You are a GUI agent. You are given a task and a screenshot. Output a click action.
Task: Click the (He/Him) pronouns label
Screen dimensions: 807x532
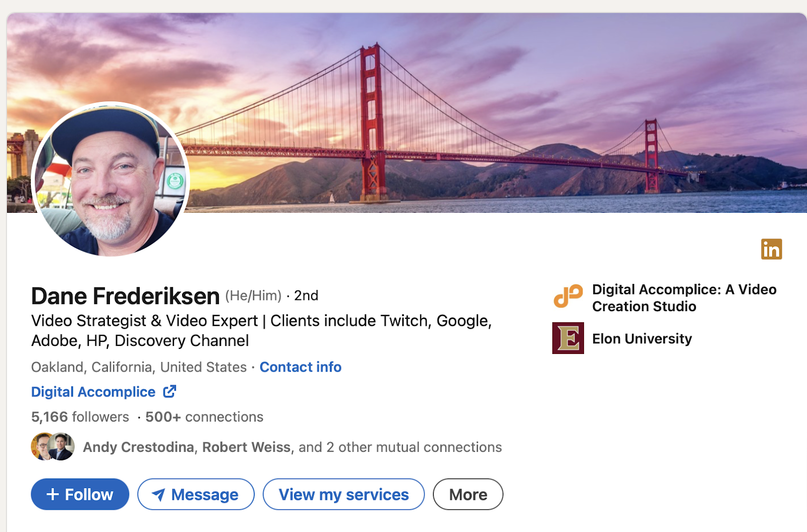coord(253,295)
